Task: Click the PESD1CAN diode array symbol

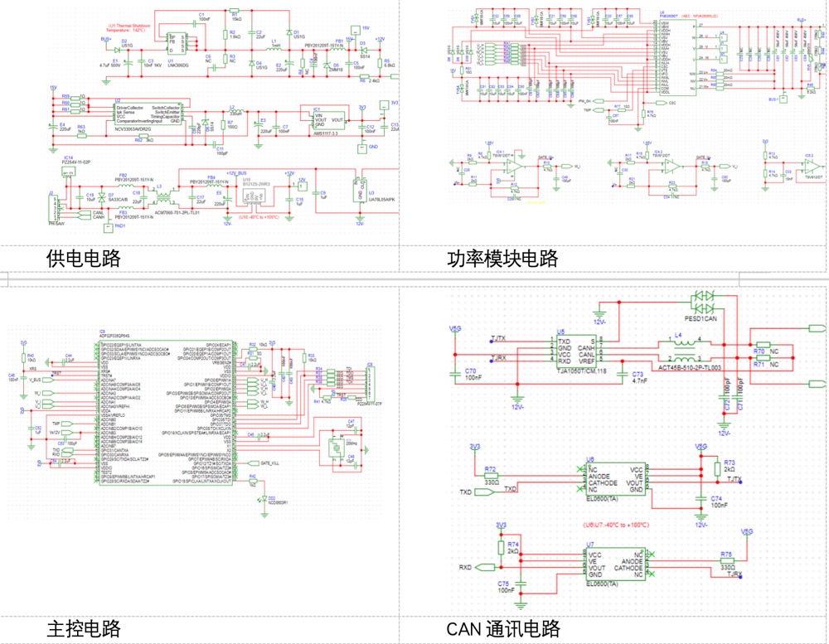Action: pyautogui.click(x=703, y=301)
